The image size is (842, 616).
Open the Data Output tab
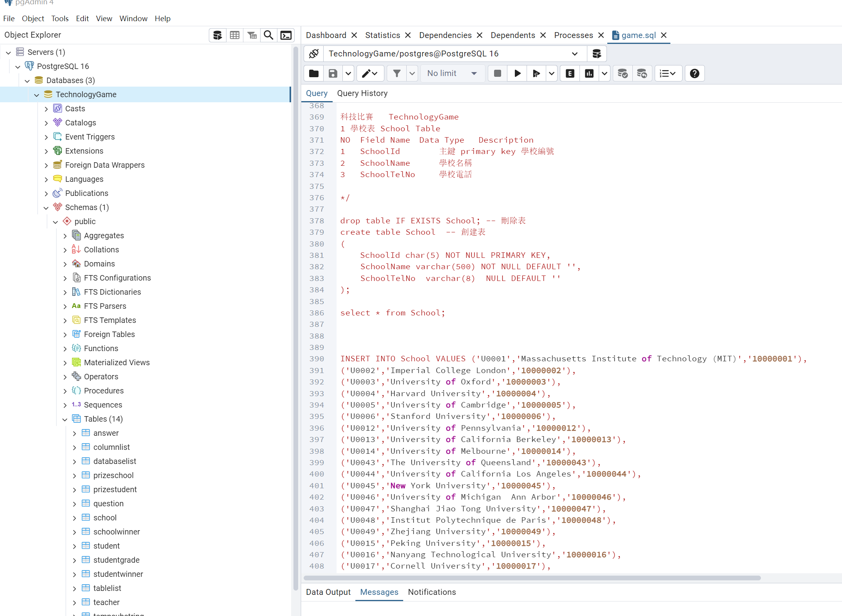(328, 592)
